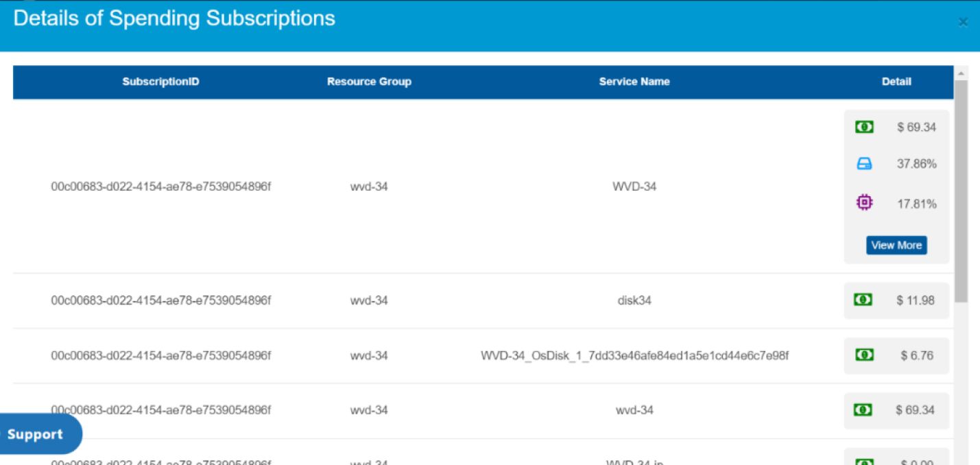Click the money icon above the 37.86% disk icon
The image size is (980, 465).
point(864,127)
